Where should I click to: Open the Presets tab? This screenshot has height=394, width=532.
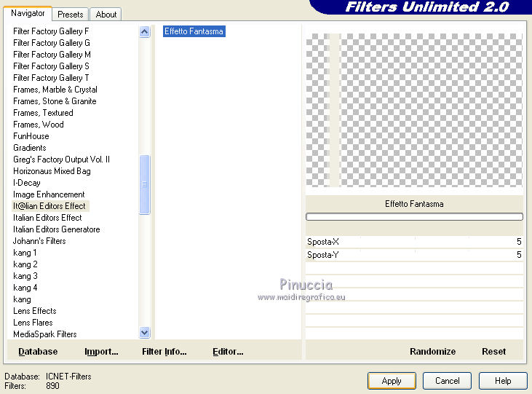pyautogui.click(x=71, y=15)
